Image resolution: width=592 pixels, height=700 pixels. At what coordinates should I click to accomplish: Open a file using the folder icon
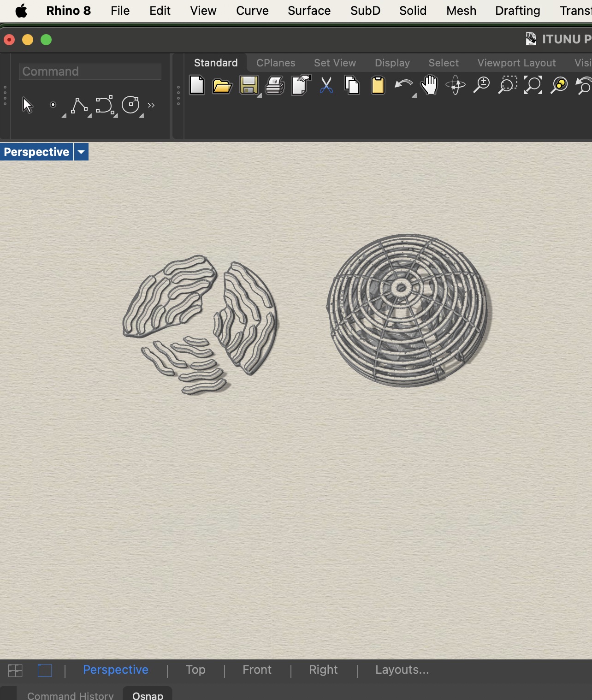tap(222, 85)
